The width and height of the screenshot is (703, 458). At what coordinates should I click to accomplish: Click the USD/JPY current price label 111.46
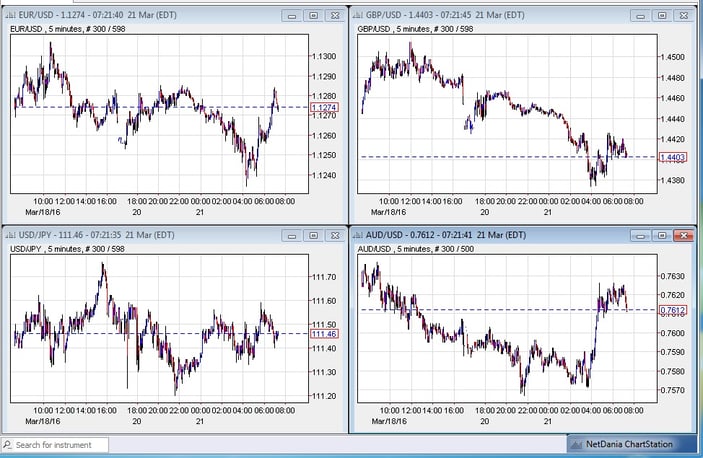tap(324, 334)
